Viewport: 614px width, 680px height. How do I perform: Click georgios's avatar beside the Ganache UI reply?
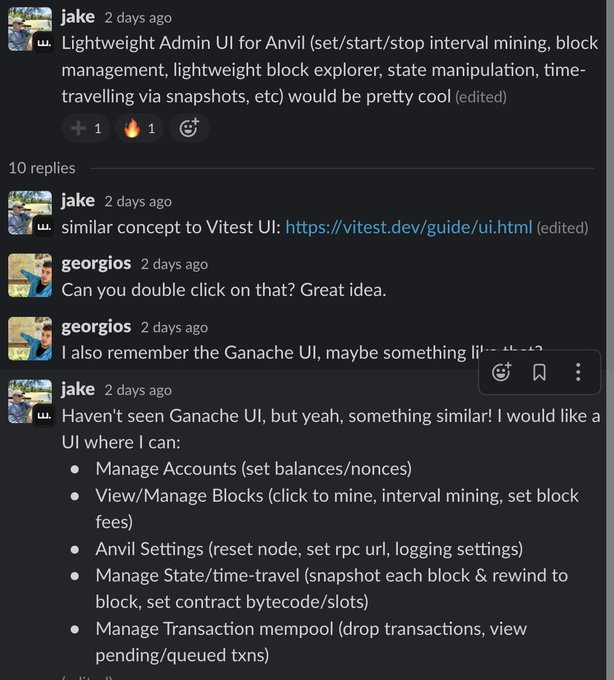click(x=30, y=339)
